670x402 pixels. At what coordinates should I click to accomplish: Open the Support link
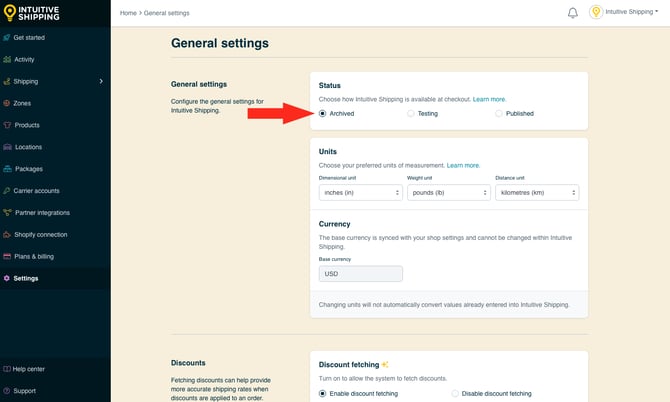coord(24,390)
